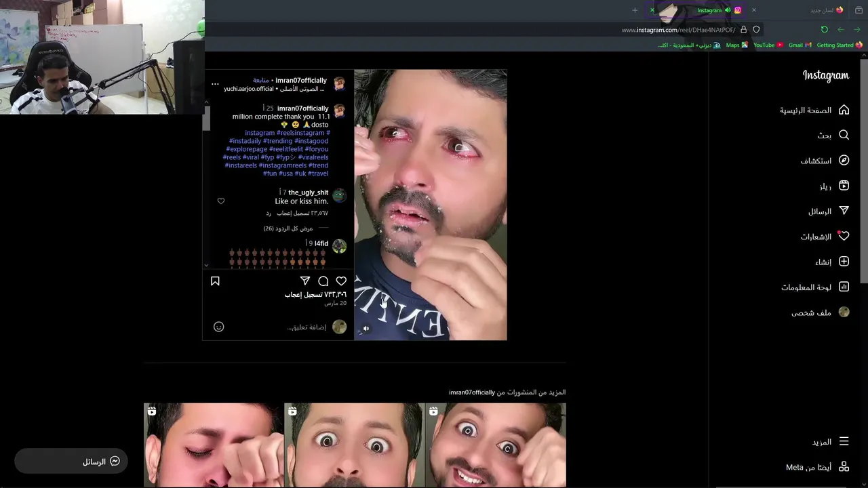The height and width of the screenshot is (488, 868).
Task: Open floating Messages (الرسائل) messenger button
Action: (x=71, y=462)
